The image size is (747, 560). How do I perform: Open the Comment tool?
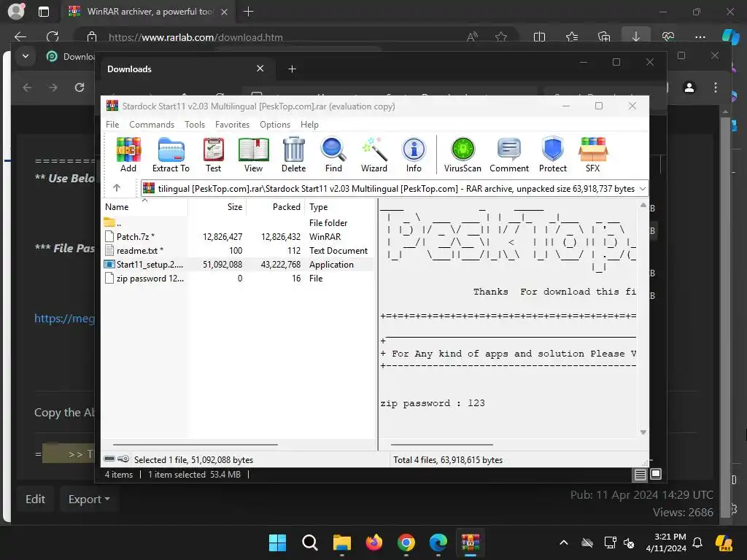click(x=508, y=155)
